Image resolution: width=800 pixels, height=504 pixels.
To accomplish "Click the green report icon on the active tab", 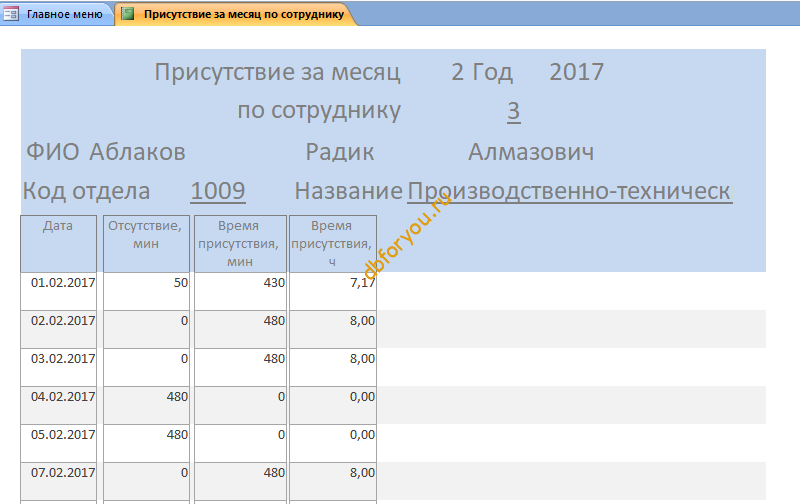I will [x=128, y=14].
